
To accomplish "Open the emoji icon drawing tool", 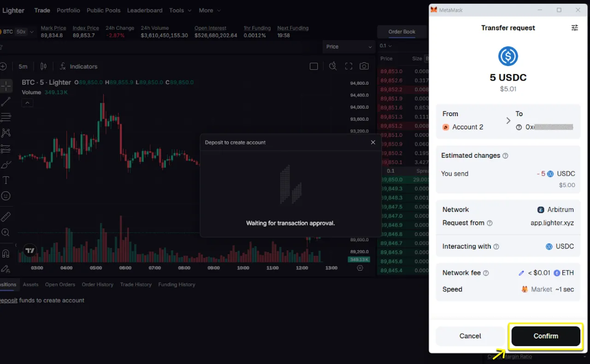I will 6,196.
